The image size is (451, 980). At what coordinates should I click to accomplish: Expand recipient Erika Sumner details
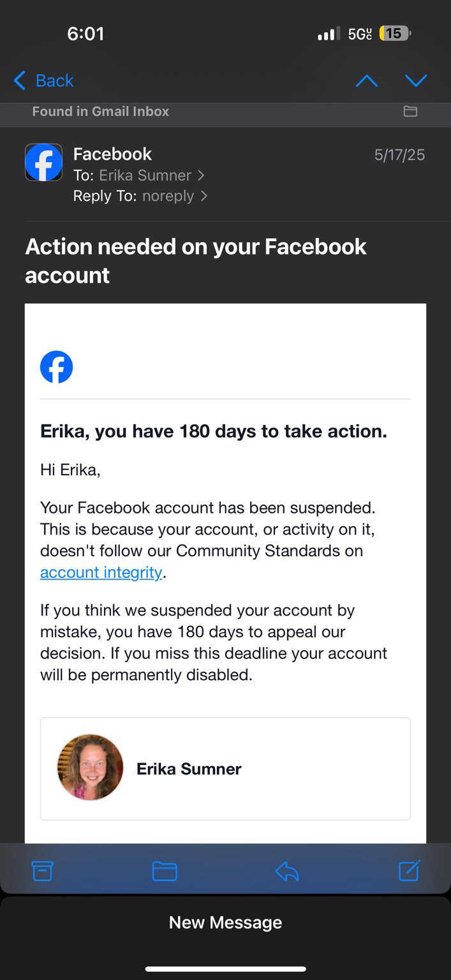pos(152,175)
